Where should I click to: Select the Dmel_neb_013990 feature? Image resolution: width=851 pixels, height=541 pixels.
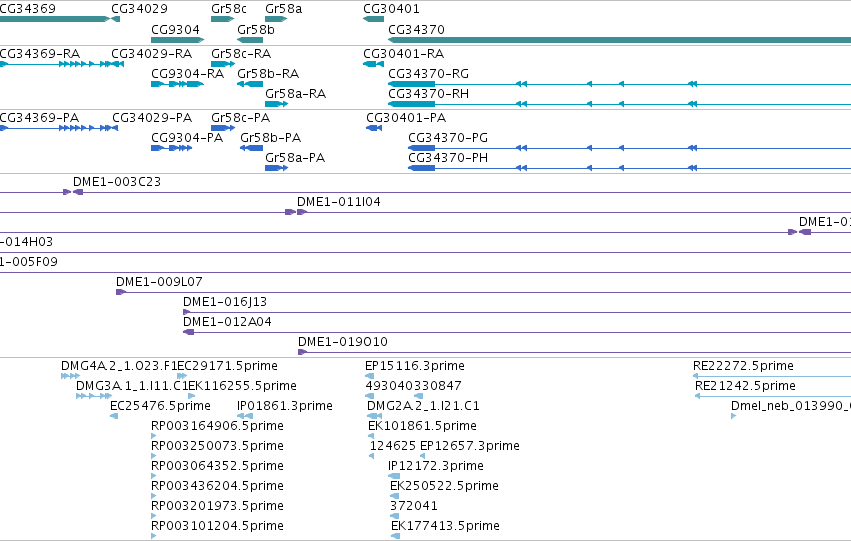point(734,416)
